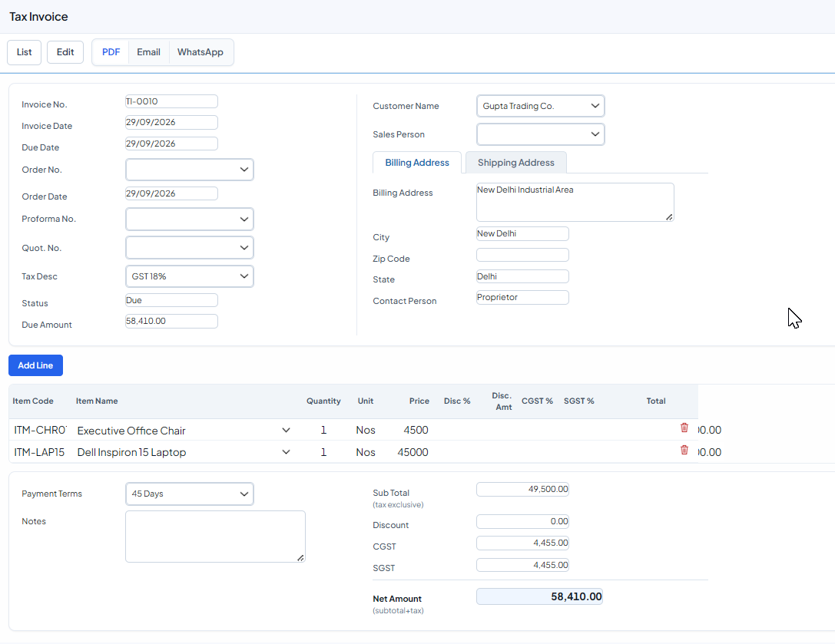Open the Order No. dropdown

[x=190, y=170]
